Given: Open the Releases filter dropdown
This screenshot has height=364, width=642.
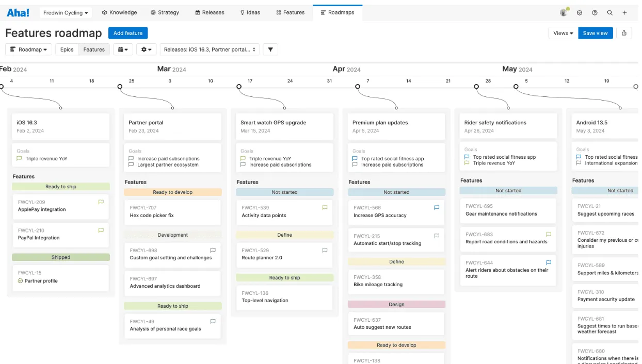Looking at the screenshot, I should pos(210,49).
